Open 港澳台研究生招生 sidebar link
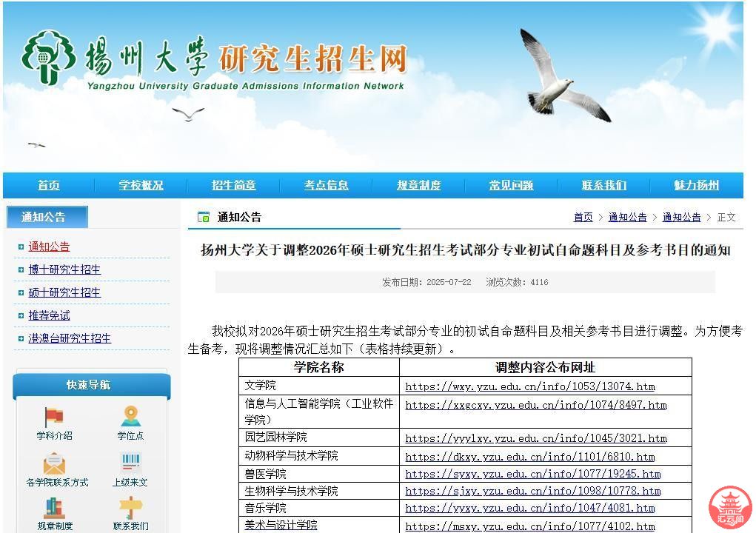 (x=70, y=339)
